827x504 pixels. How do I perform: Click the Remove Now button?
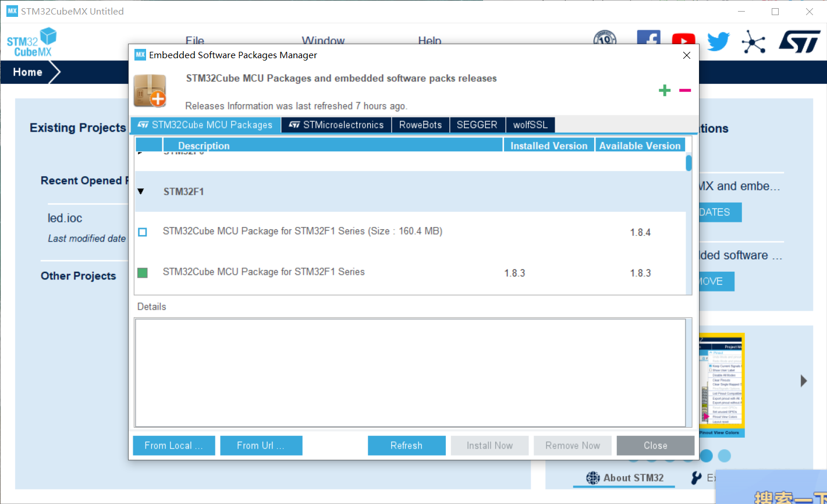pos(573,445)
